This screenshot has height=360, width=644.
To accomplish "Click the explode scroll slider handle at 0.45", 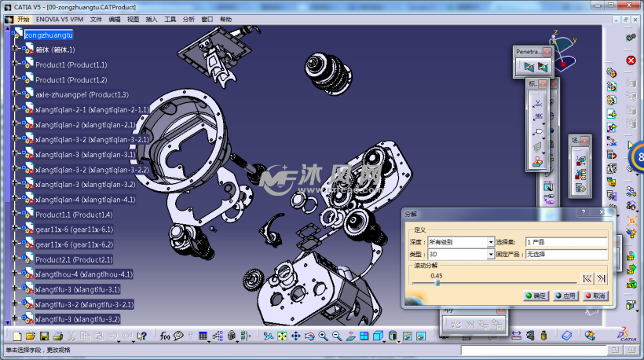I will pyautogui.click(x=437, y=283).
